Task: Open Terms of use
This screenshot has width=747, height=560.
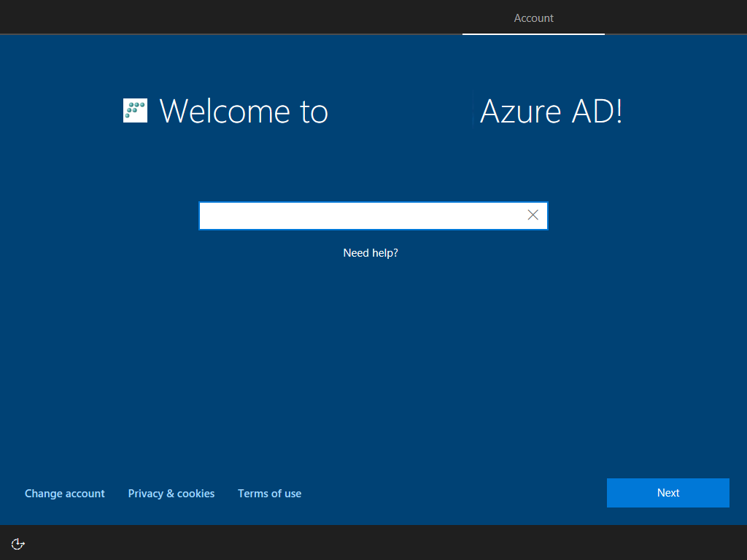Action: tap(269, 493)
